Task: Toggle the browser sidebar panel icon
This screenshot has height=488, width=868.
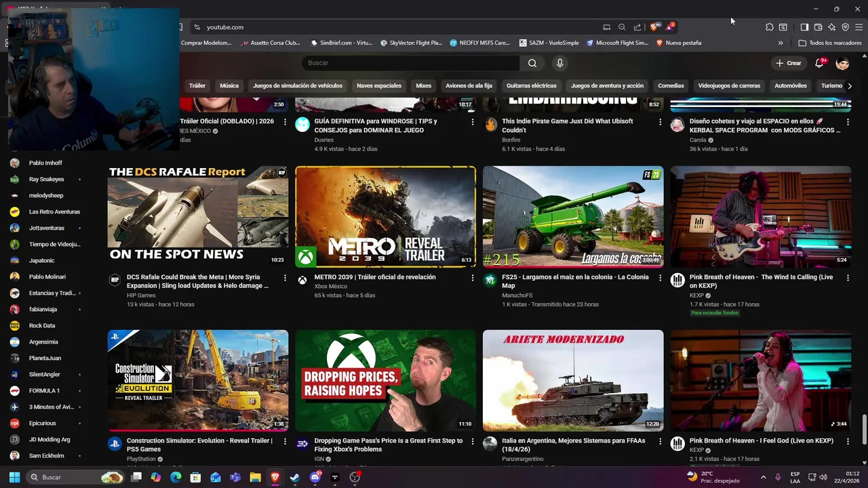Action: click(804, 27)
